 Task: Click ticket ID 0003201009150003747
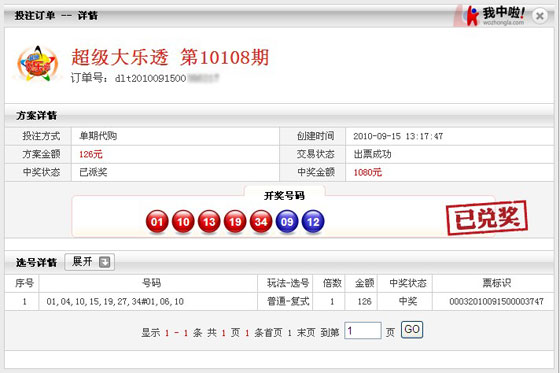[x=496, y=302]
